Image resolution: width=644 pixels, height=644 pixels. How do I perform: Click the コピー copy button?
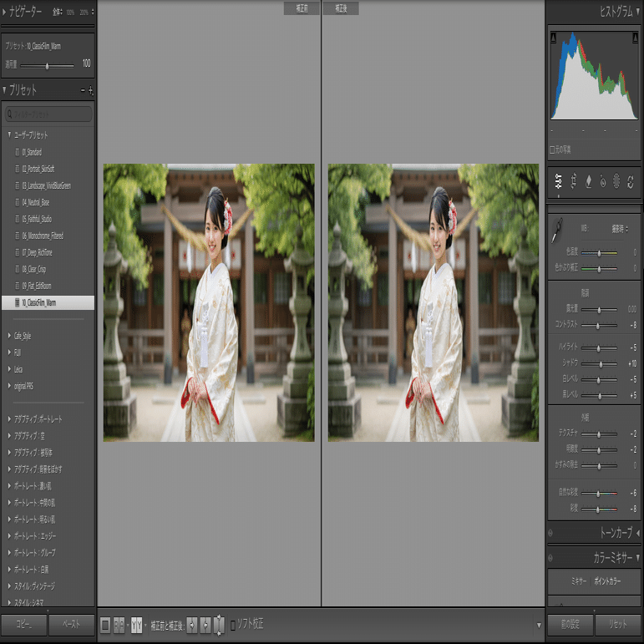(x=24, y=625)
